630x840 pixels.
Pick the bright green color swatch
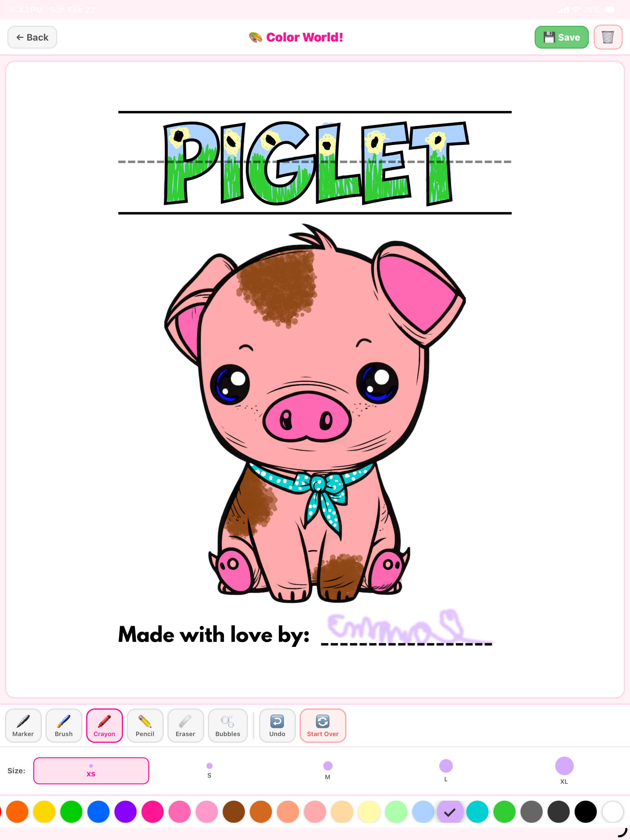pos(71,811)
